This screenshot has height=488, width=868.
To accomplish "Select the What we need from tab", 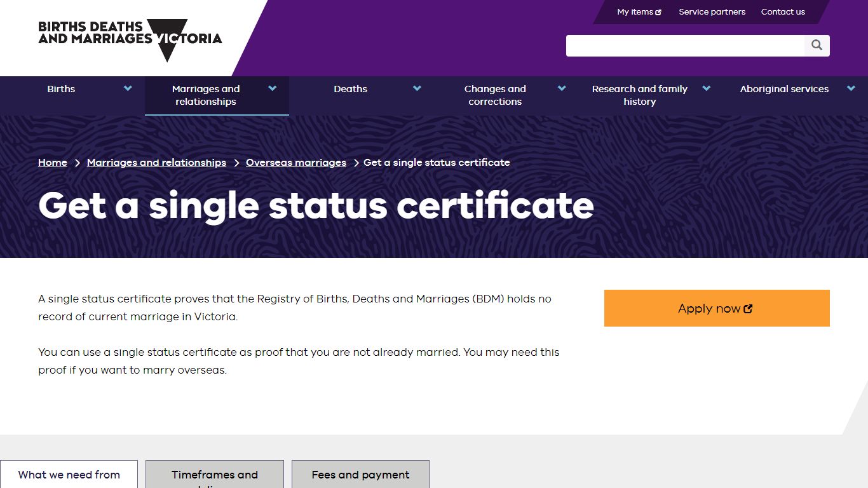I will [x=69, y=475].
